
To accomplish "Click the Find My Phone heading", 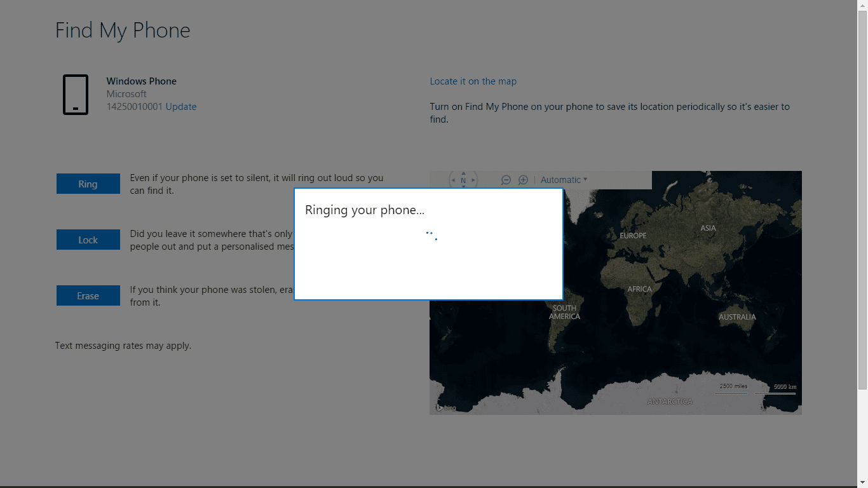I will click(x=123, y=30).
